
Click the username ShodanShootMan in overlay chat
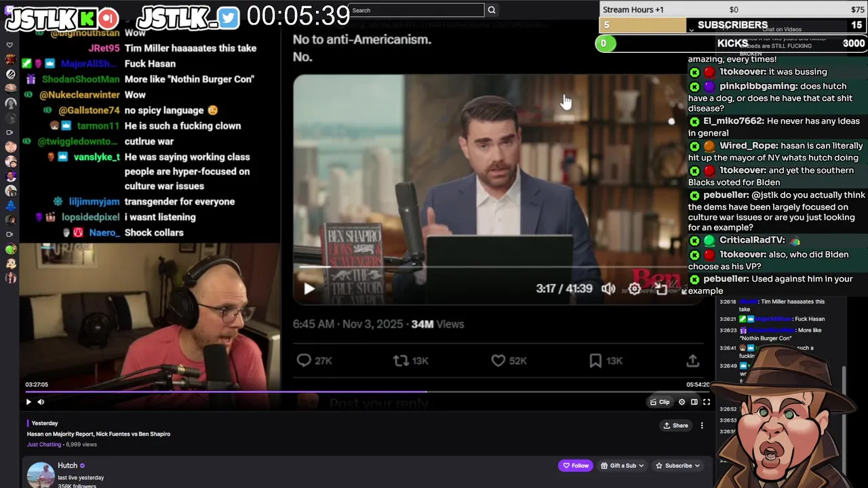point(81,79)
